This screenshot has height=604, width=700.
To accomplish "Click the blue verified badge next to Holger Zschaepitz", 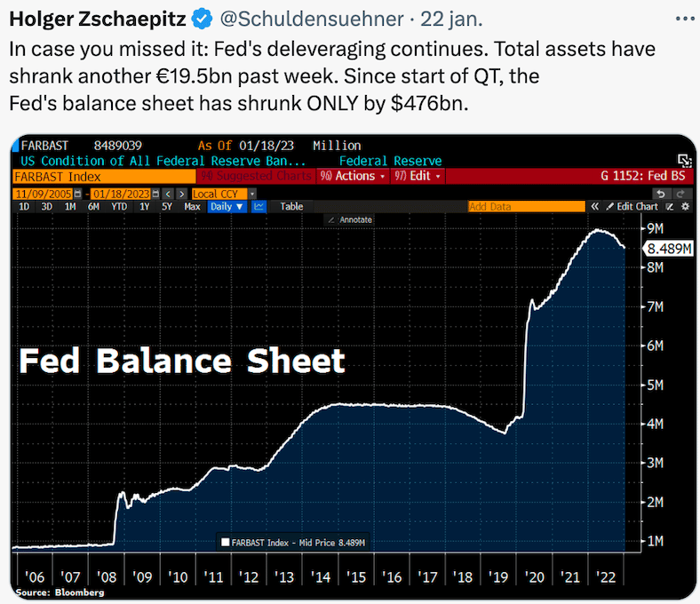I will click(x=202, y=19).
